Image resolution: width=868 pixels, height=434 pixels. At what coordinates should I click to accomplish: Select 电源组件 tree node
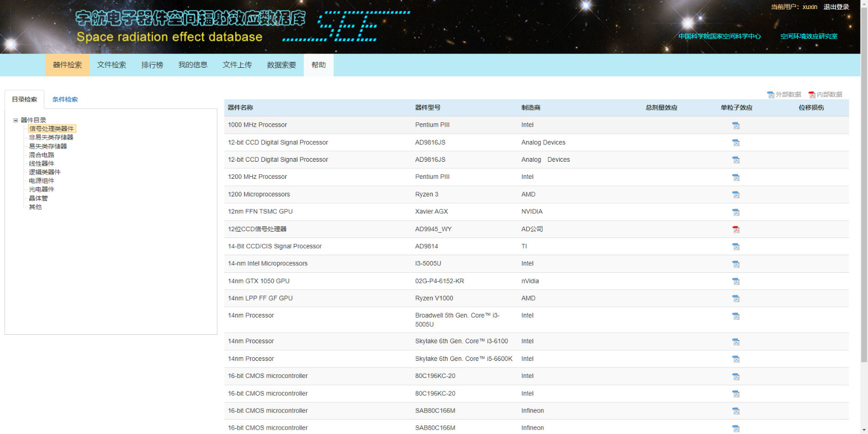[x=41, y=180]
